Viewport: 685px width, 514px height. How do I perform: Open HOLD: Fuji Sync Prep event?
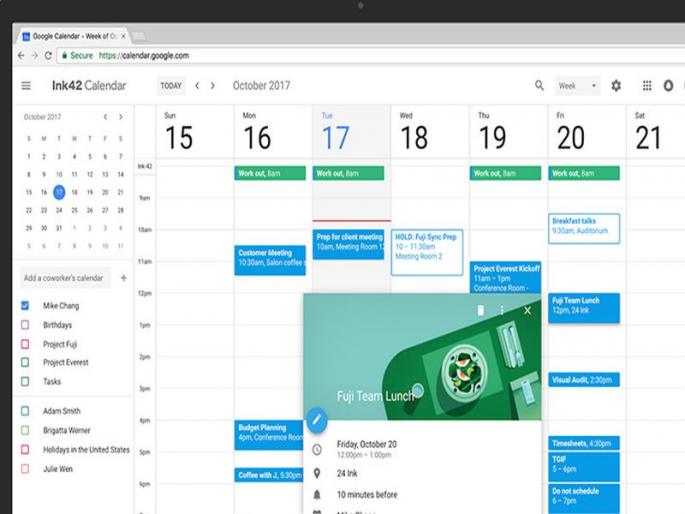click(x=427, y=252)
